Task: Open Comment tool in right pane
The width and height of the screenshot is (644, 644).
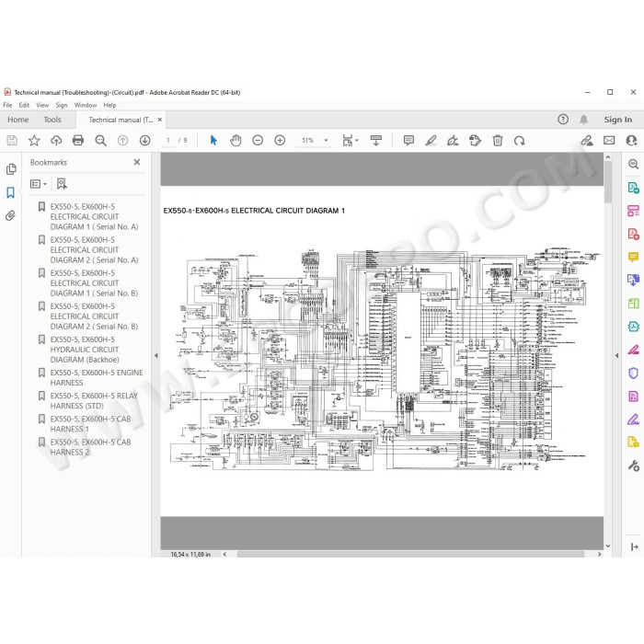Action: tap(633, 258)
